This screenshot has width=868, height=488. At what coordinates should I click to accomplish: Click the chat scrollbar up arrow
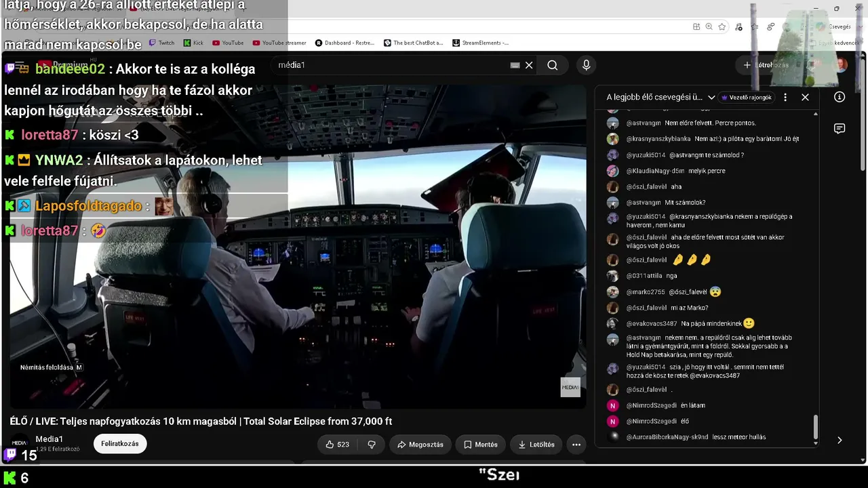point(816,113)
